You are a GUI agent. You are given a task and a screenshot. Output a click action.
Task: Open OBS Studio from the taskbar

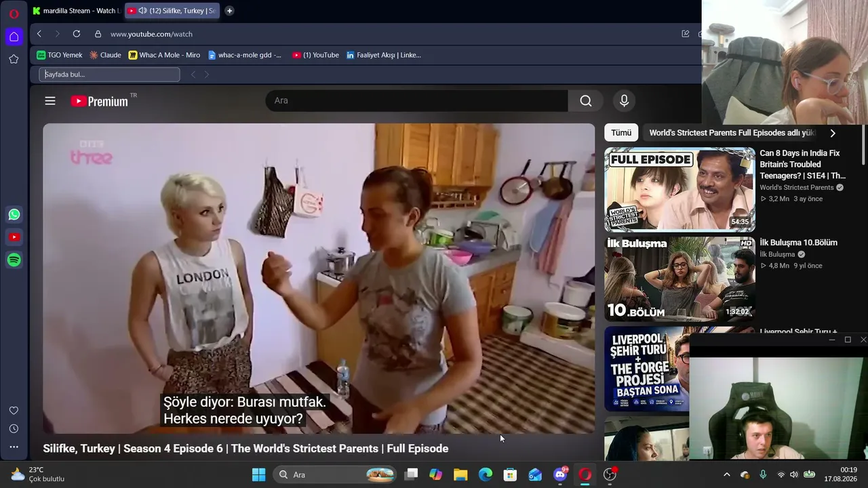click(x=610, y=474)
